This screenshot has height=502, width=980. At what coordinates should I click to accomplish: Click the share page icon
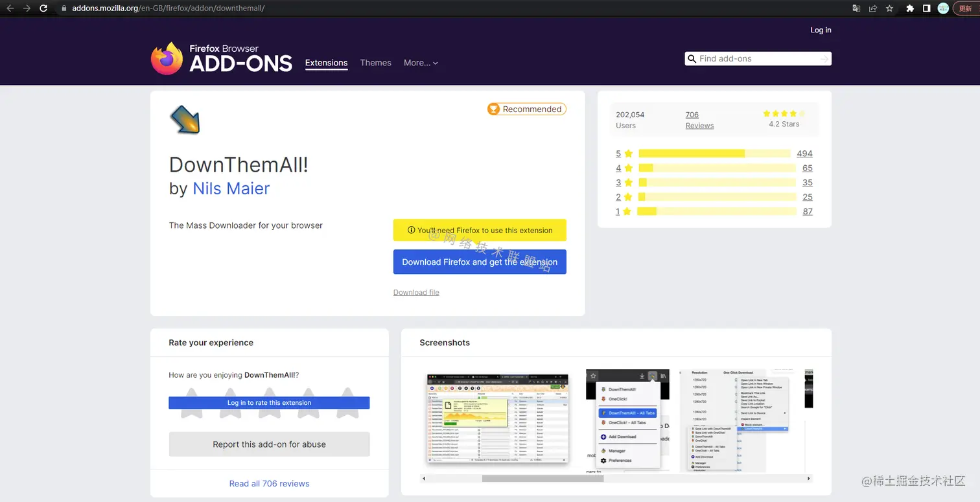point(873,8)
